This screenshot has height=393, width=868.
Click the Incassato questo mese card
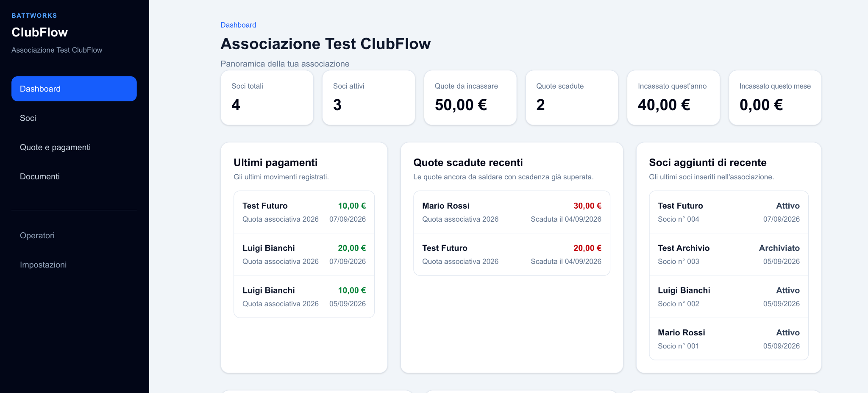[x=775, y=98]
